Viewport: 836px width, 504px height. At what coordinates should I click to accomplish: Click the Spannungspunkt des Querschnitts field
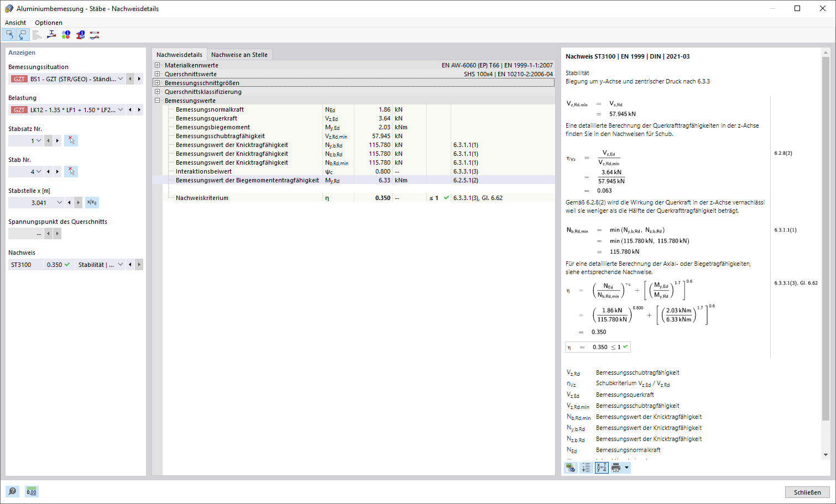click(26, 234)
